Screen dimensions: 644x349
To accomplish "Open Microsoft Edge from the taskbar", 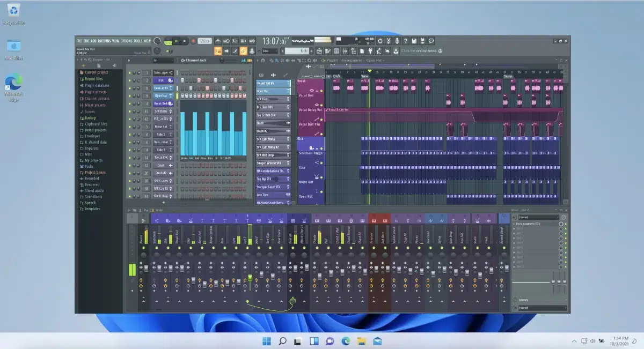I will point(346,341).
